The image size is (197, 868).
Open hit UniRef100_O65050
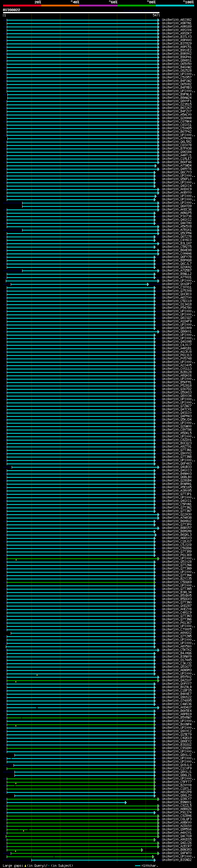point(177,64)
